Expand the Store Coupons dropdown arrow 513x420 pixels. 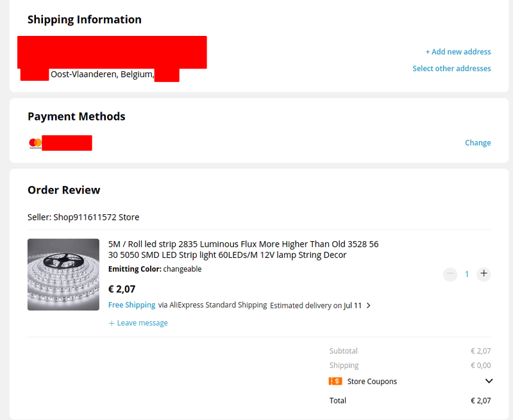(x=489, y=381)
